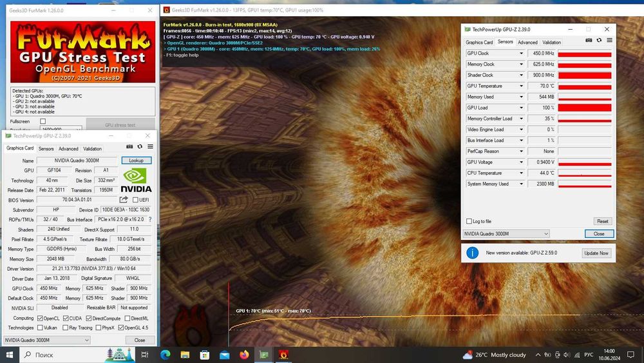Image resolution: width=644 pixels, height=363 pixels.
Task: Expand GPU Load sensor dropdown
Action: coord(521,108)
